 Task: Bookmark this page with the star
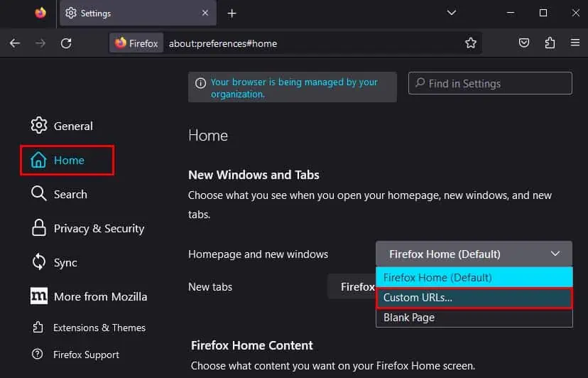471,43
